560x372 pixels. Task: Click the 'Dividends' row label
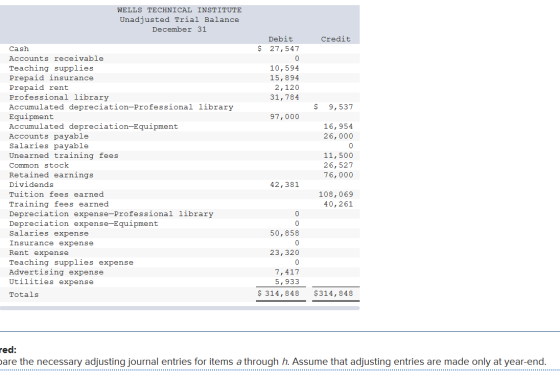(31, 185)
